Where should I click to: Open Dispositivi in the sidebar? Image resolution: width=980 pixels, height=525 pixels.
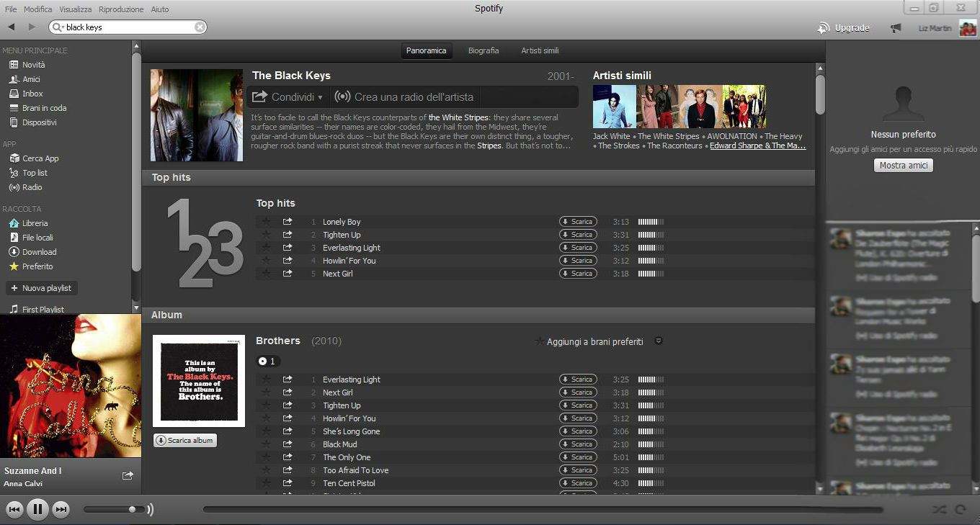click(x=32, y=122)
